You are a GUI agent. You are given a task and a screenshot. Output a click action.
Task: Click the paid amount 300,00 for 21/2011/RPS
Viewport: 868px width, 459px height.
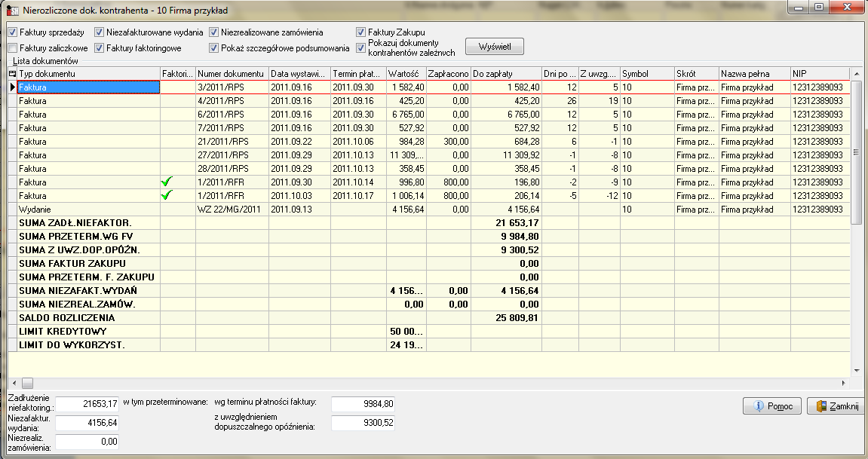pos(456,142)
